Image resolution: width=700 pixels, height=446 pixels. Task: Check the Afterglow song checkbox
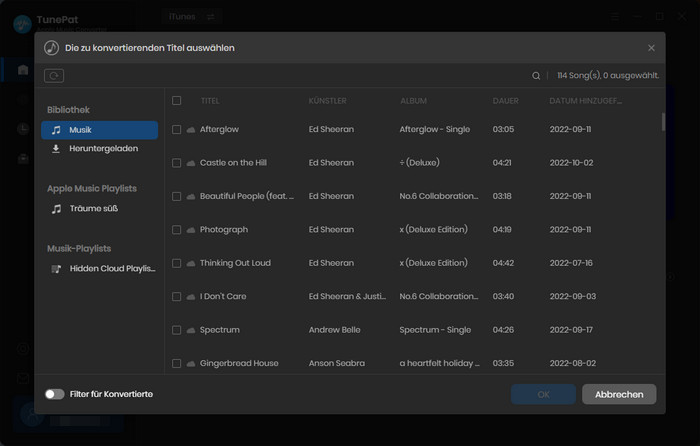pos(176,129)
